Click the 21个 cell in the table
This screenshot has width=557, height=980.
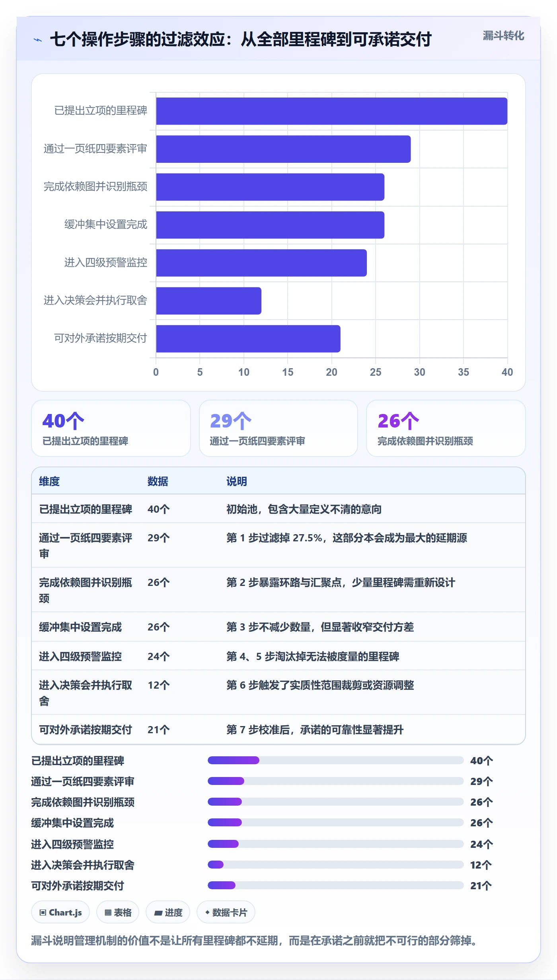[x=159, y=730]
